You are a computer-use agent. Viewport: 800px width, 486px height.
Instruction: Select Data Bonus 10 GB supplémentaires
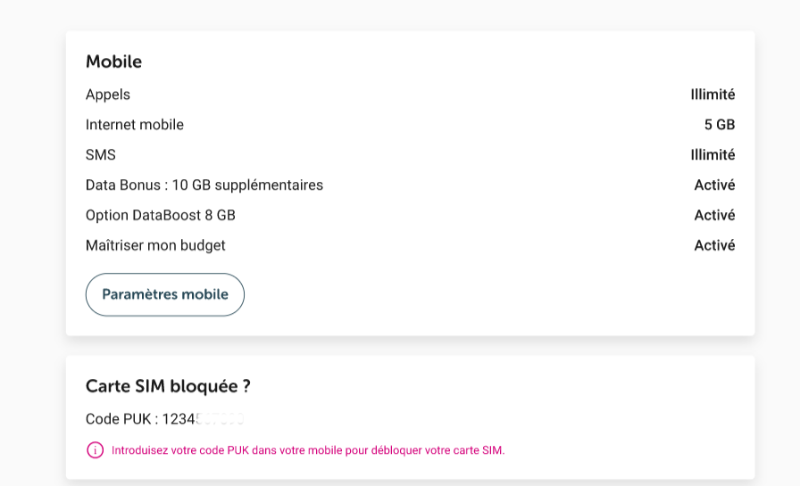205,185
